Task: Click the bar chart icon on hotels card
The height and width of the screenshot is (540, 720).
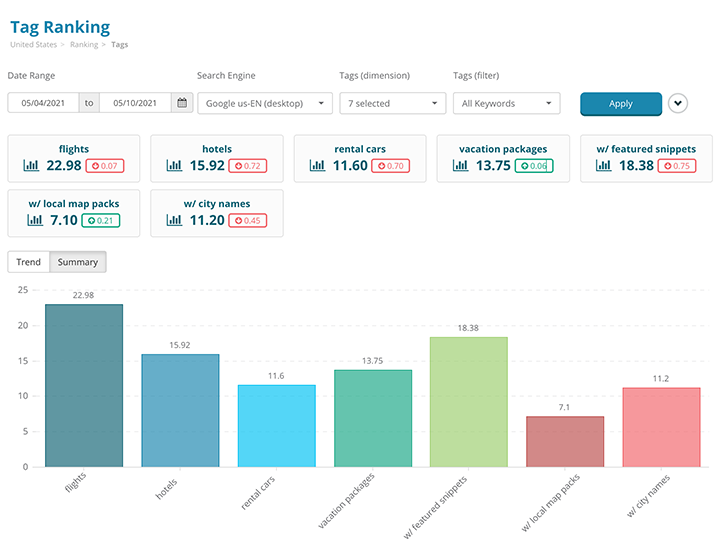Action: (174, 165)
